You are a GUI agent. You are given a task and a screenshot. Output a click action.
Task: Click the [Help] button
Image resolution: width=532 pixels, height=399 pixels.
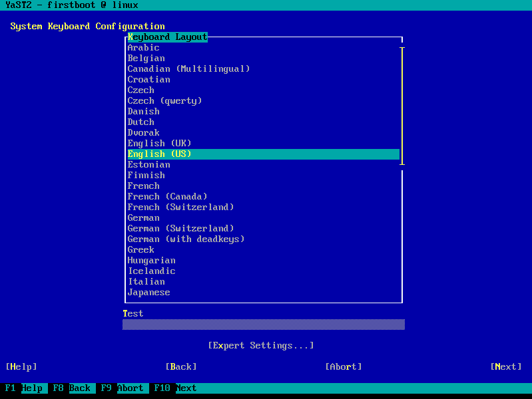[21, 367]
